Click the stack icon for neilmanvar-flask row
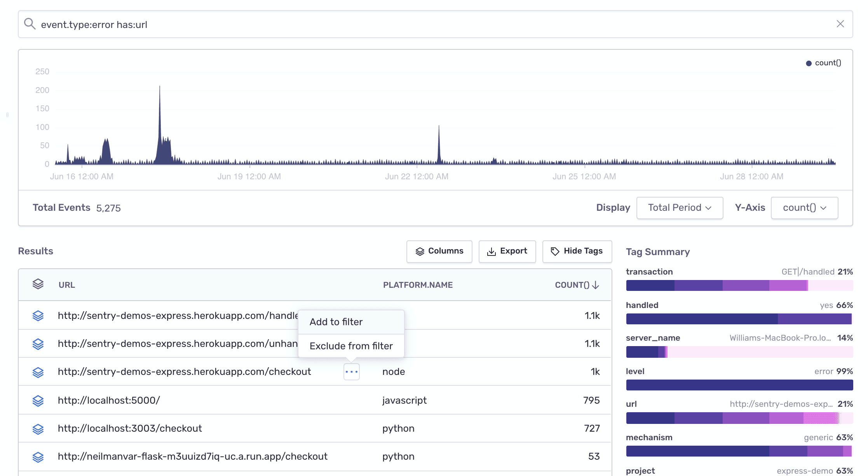The width and height of the screenshot is (868, 476). (38, 457)
